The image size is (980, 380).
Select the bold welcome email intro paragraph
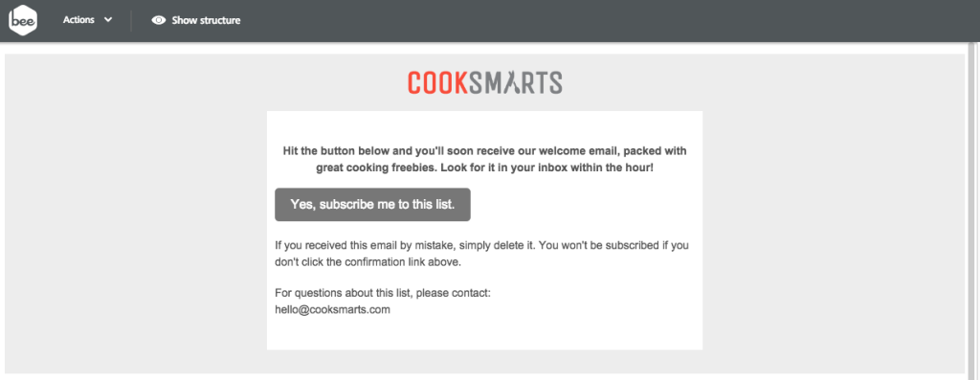tap(484, 160)
